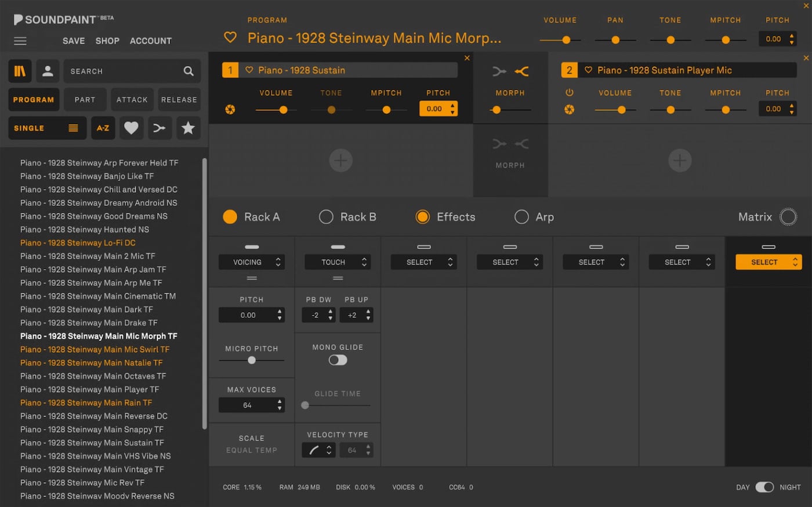
Task: Click the library books icon
Action: point(20,71)
